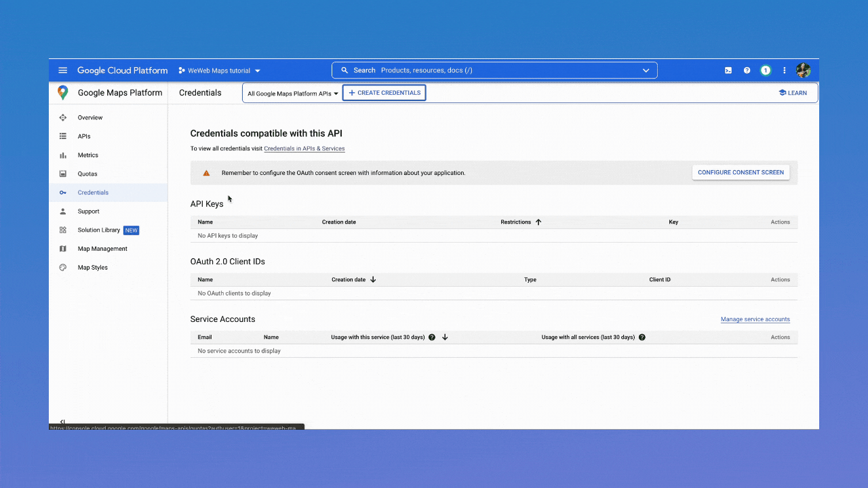
Task: Toggle Creation date sorting in OAuth table
Action: point(374,279)
